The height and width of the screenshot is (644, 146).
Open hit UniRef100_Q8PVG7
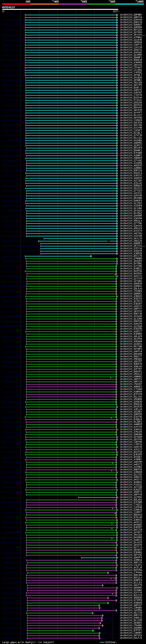(x=131, y=605)
